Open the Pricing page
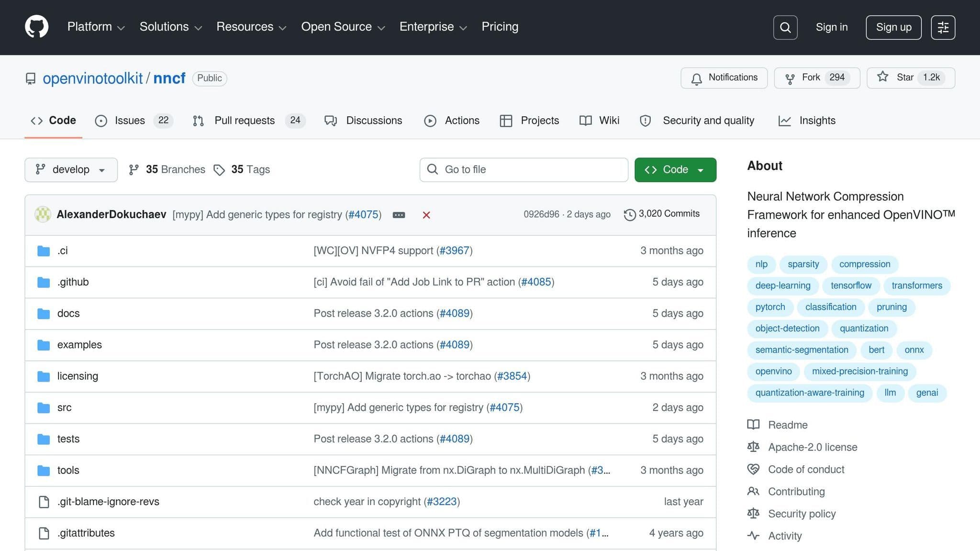This screenshot has height=551, width=980. [500, 27]
